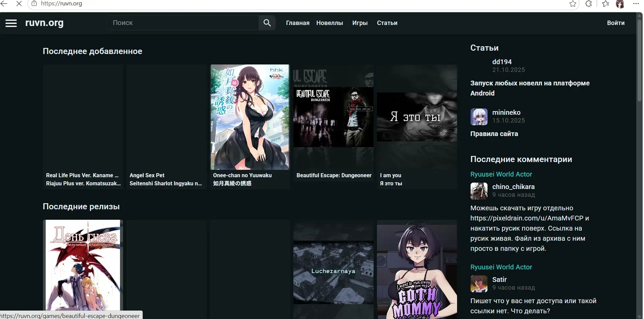Open Onee-chan no Yuuwaku cover thumbnail
Screen dimensions: 644x319
(250, 117)
